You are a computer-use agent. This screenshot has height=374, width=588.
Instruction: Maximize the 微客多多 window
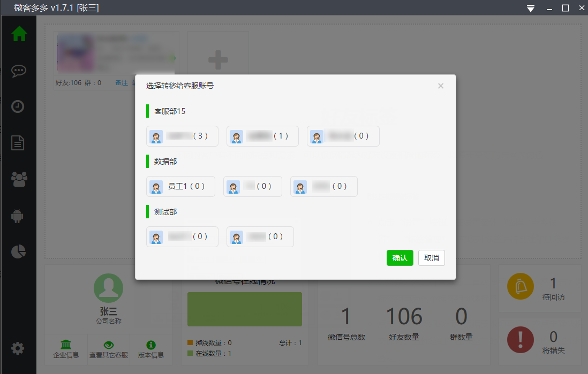pyautogui.click(x=566, y=8)
